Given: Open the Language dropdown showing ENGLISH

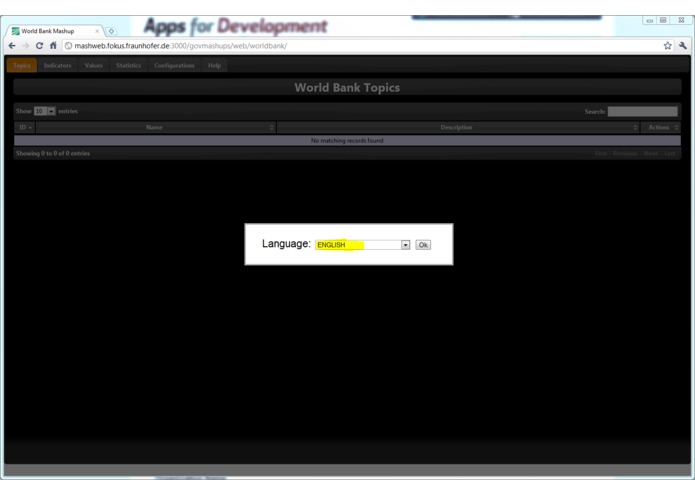Looking at the screenshot, I should point(363,245).
